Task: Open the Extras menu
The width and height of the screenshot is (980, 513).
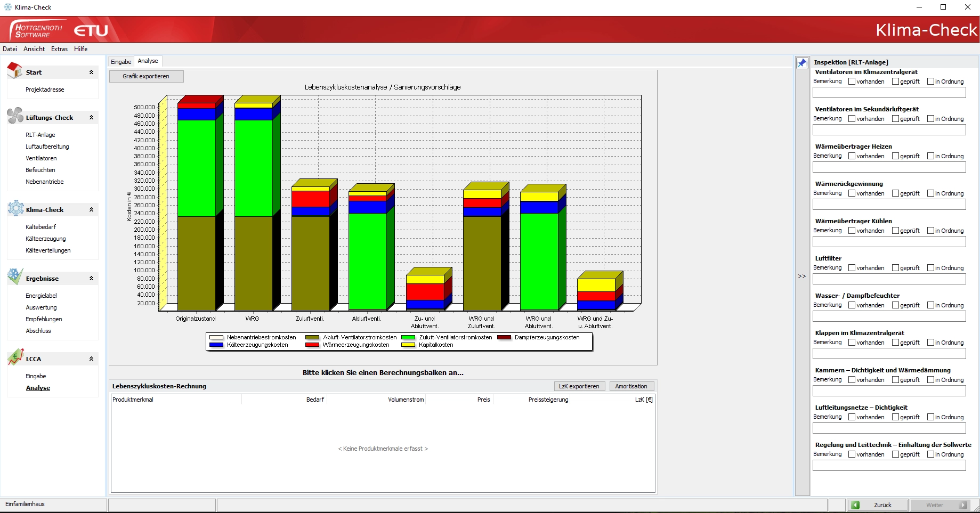Action: (59, 49)
